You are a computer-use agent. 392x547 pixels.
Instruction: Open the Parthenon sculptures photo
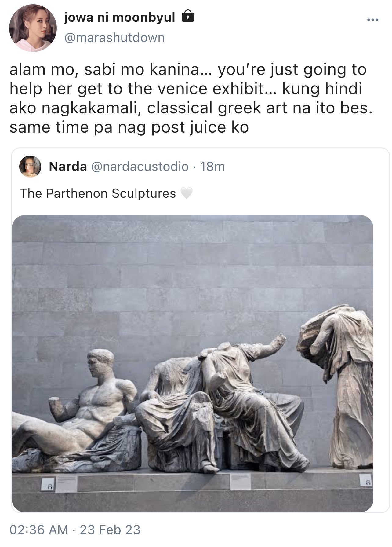click(x=193, y=364)
